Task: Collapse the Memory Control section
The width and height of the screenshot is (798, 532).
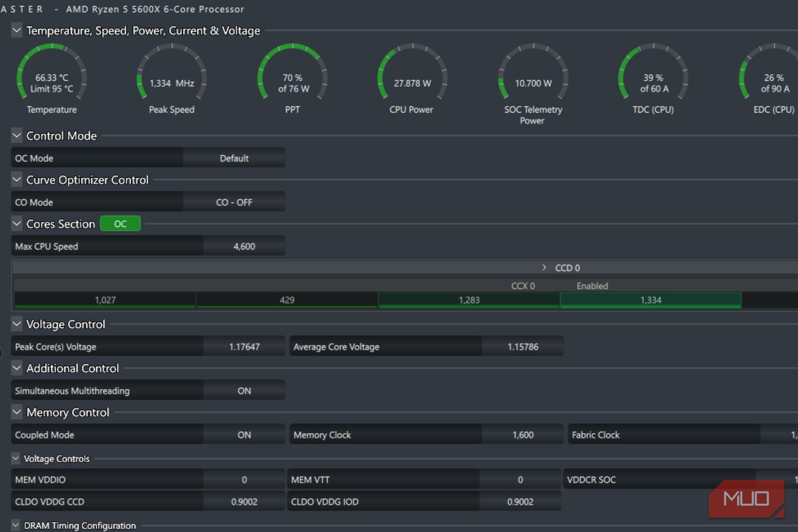Action: pyautogui.click(x=17, y=412)
